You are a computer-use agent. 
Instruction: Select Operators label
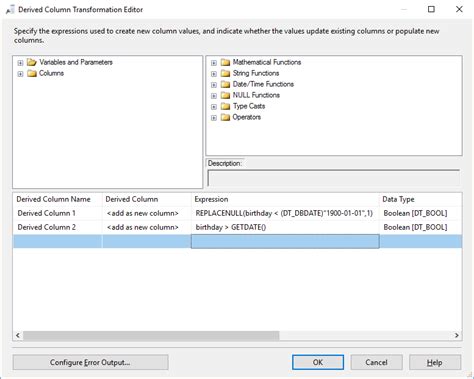pos(246,117)
